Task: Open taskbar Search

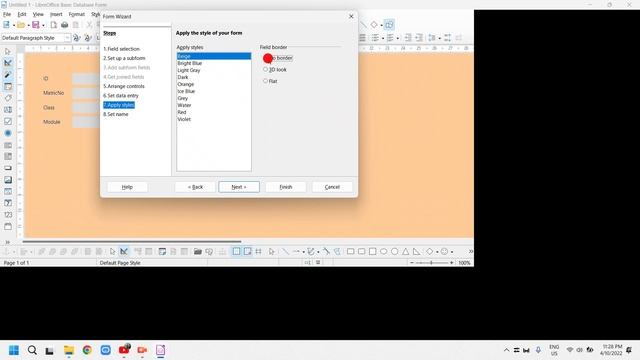Action: point(32,350)
